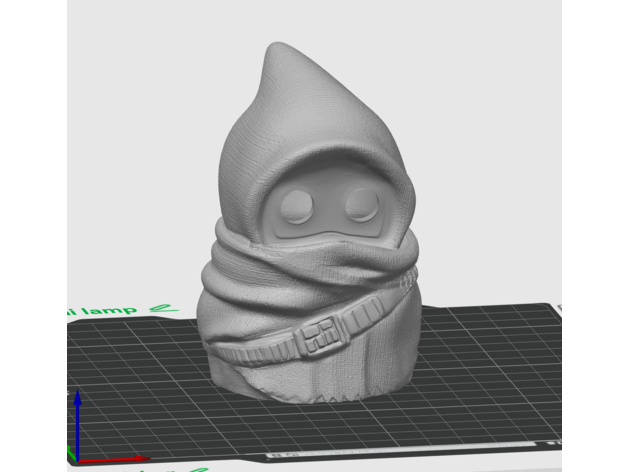Click the red X axis arrow
Image resolution: width=628 pixels, height=472 pixels.
pyautogui.click(x=110, y=461)
